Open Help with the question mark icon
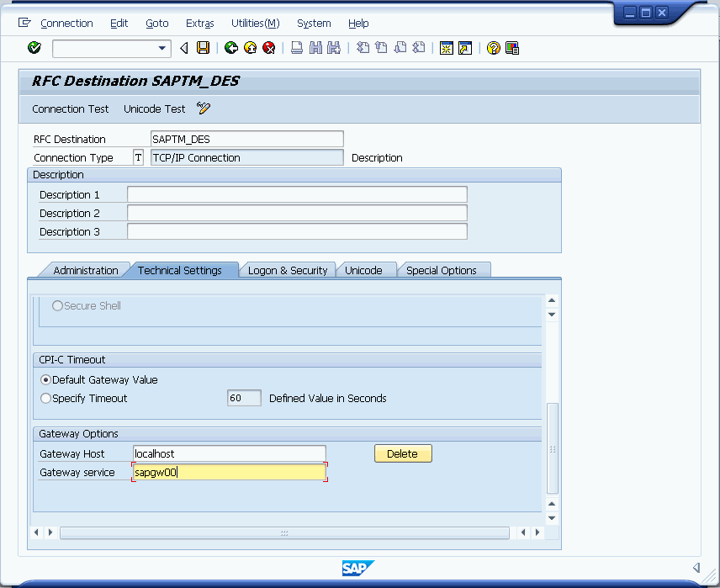 (x=494, y=48)
